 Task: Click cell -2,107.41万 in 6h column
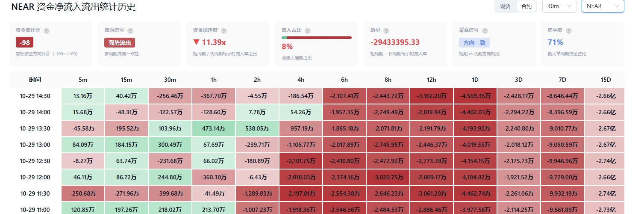click(x=345, y=96)
